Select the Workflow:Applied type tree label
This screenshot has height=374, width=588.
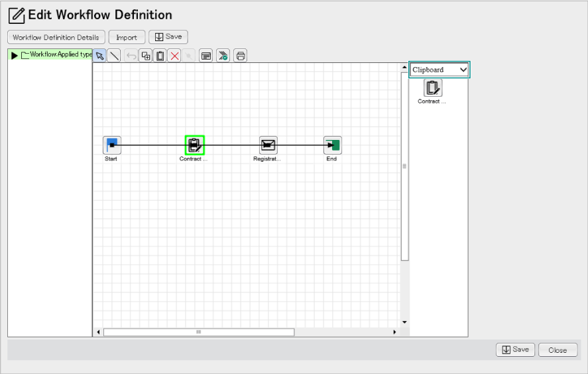pyautogui.click(x=61, y=54)
